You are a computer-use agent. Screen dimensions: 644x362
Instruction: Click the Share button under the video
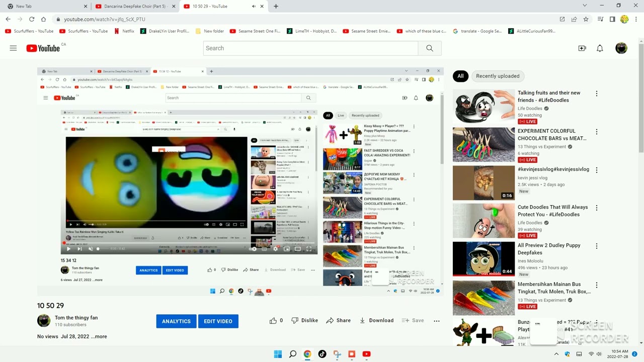pyautogui.click(x=339, y=320)
